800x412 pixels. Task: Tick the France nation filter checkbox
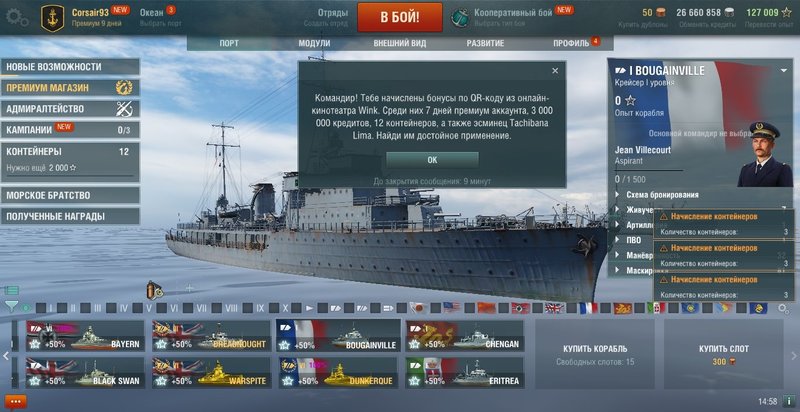point(571,308)
